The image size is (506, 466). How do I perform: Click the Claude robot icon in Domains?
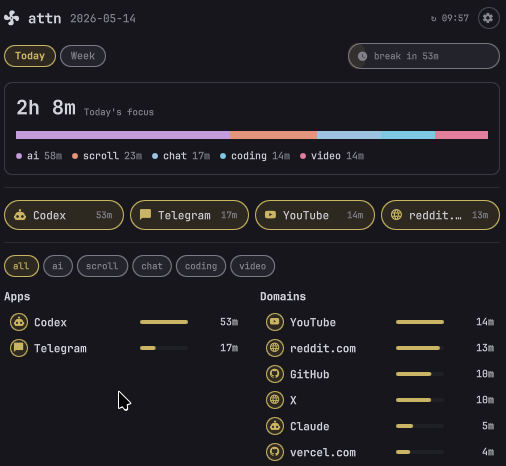275,426
